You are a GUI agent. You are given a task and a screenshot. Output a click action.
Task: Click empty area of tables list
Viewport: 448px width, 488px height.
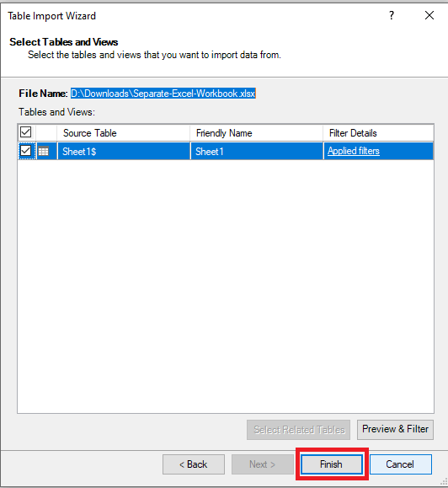[x=226, y=287]
